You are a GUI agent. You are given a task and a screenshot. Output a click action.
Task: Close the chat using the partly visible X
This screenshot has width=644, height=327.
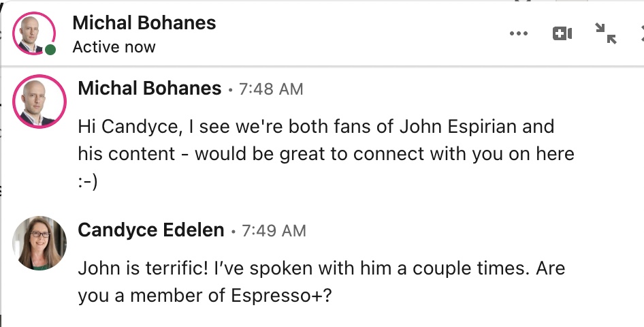tap(641, 33)
